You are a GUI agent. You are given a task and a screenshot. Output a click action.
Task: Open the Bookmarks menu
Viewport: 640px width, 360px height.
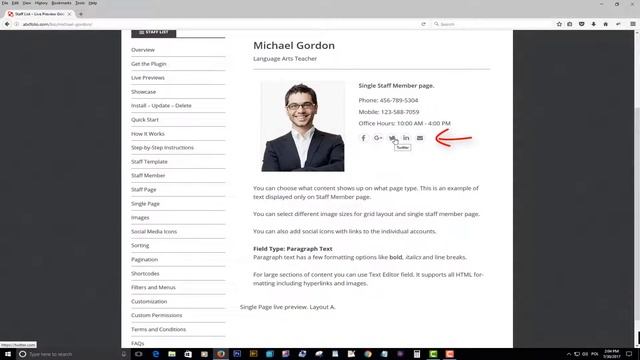pos(61,3)
